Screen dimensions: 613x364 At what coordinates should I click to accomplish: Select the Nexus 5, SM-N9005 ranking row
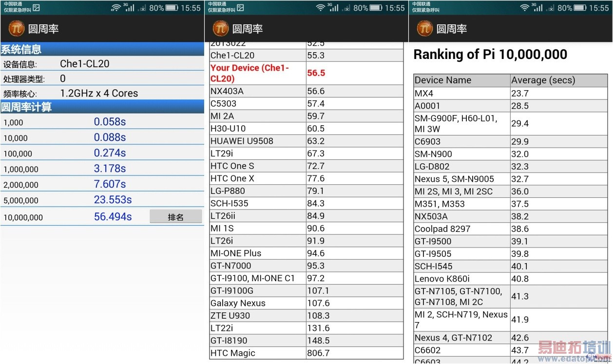pyautogui.click(x=511, y=179)
